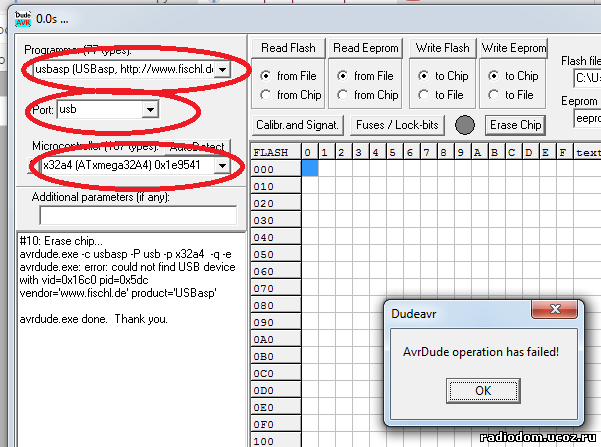
Task: Click FLASH column header F
Action: pyautogui.click(x=565, y=152)
